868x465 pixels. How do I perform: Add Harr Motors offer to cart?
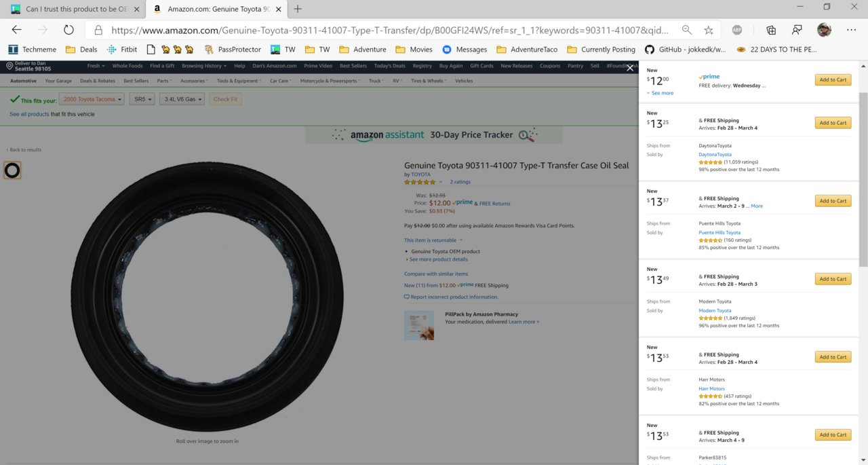pos(833,357)
